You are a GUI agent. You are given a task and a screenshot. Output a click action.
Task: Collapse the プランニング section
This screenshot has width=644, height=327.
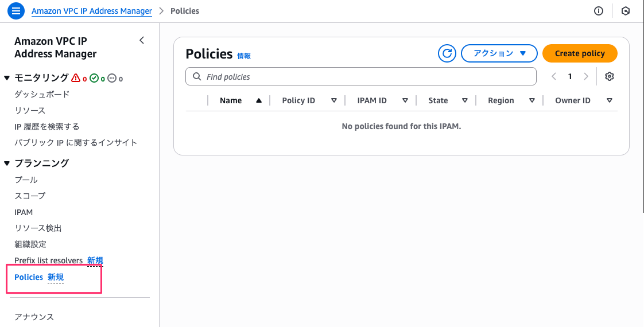pos(7,163)
